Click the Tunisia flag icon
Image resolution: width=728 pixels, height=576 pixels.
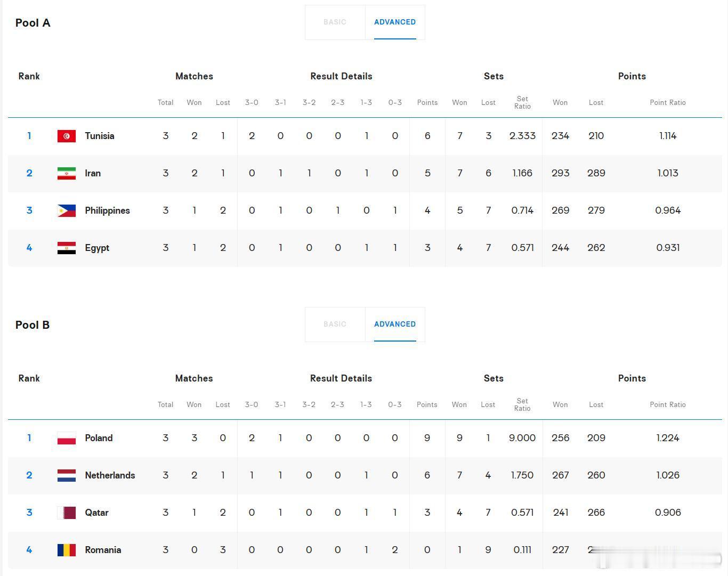(x=67, y=136)
